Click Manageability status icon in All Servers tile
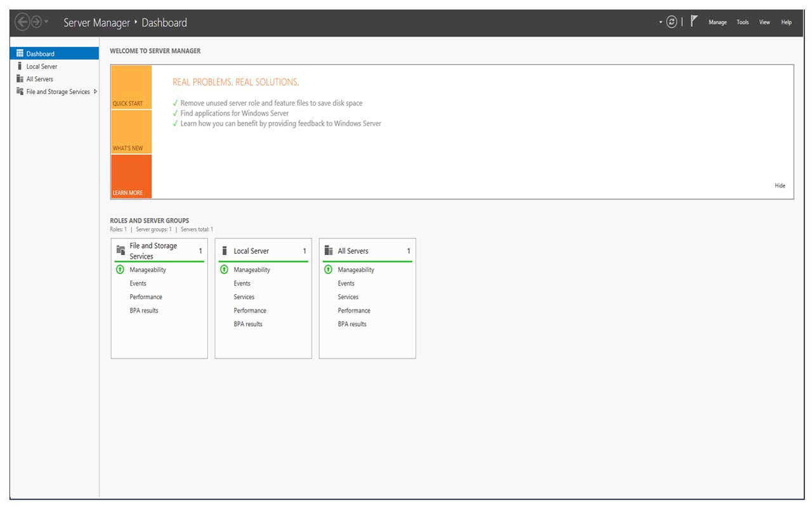 point(328,270)
